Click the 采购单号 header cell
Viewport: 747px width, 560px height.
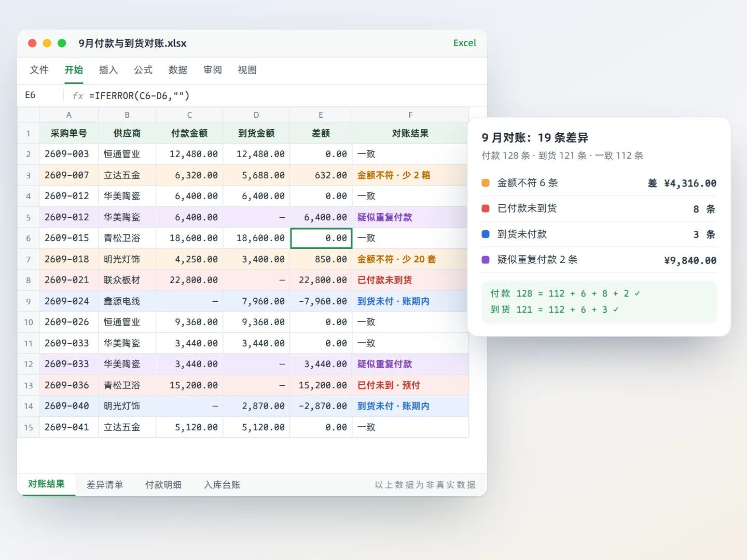69,133
